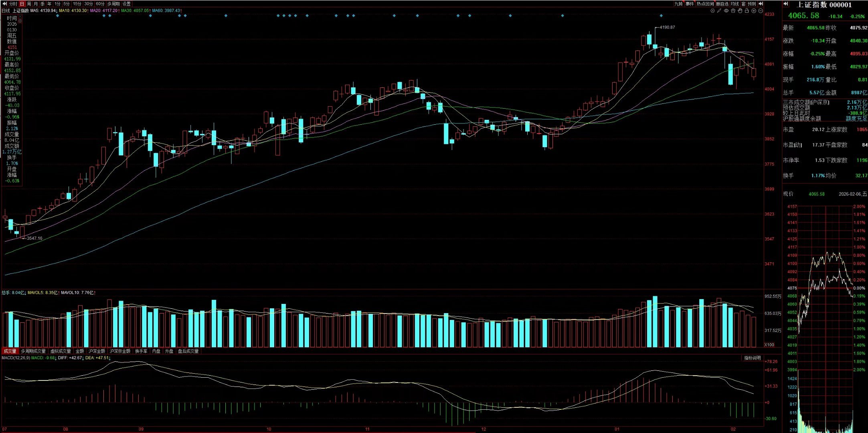Screen dimensions: 868x433
Task: Toggle the chart lock icon
Action: (x=747, y=11)
